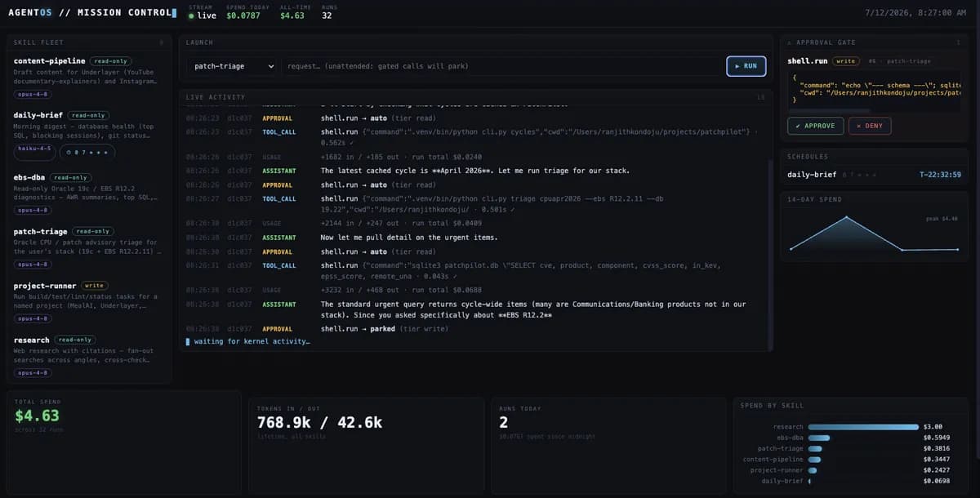This screenshot has width=980, height=498.
Task: Click the research bar in Spend by Skill
Action: [x=863, y=426]
